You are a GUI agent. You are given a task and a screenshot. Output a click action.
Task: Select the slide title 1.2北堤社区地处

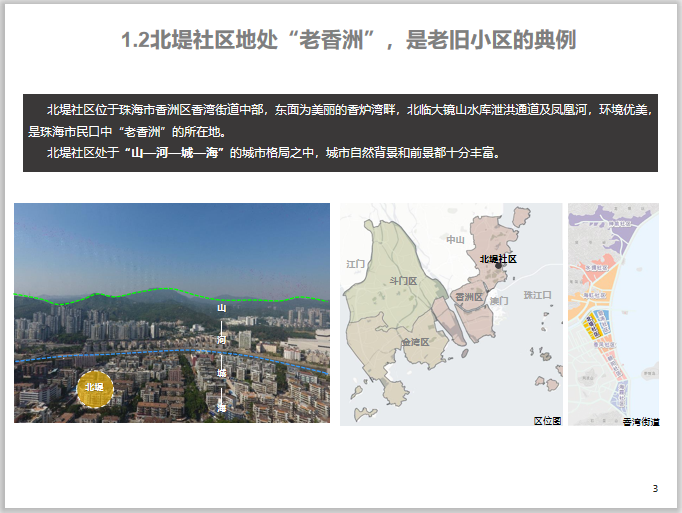click(347, 41)
